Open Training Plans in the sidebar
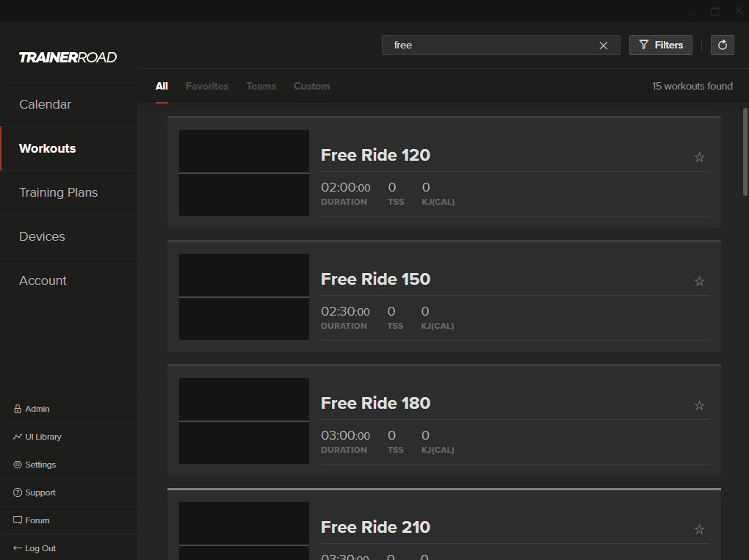 (69, 192)
